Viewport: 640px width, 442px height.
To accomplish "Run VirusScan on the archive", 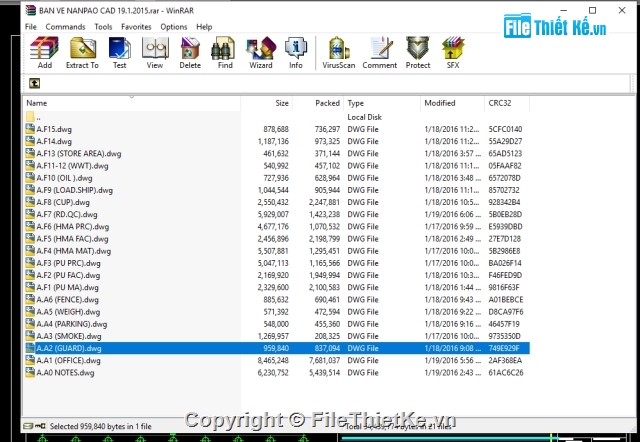I will (x=338, y=52).
